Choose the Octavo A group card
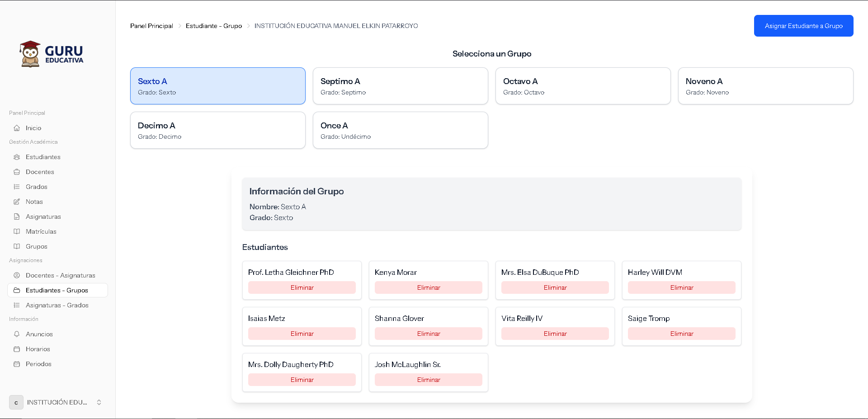Screen dimensions: 868x419 [583, 86]
